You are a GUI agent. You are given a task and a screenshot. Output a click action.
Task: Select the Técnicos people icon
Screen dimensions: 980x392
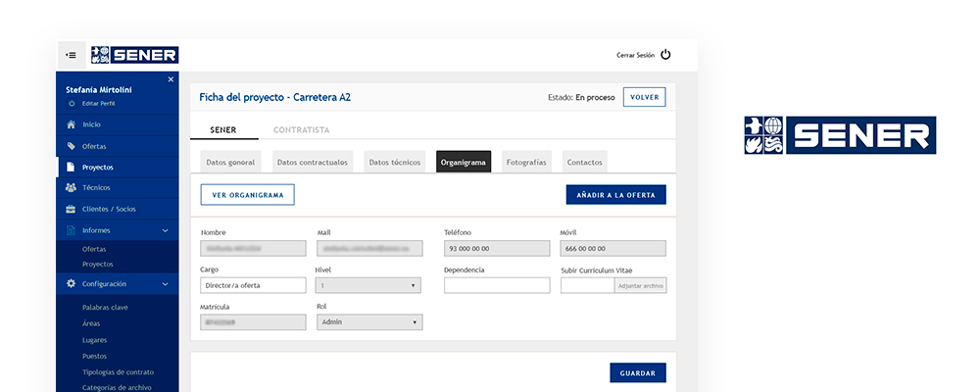(71, 187)
